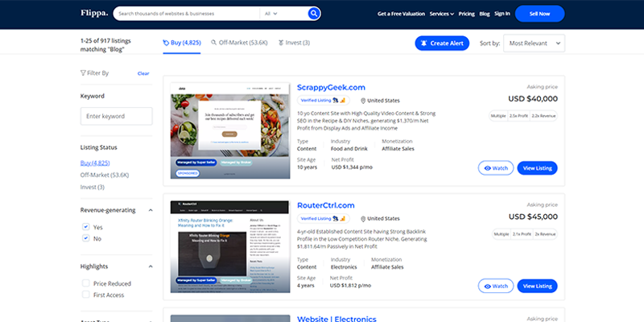
Task: Click 2.5x Profit multiple on ScrappyGeek
Action: pyautogui.click(x=518, y=116)
